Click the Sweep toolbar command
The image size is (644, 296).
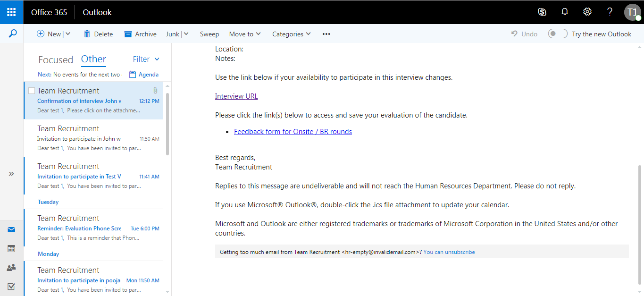(x=209, y=34)
